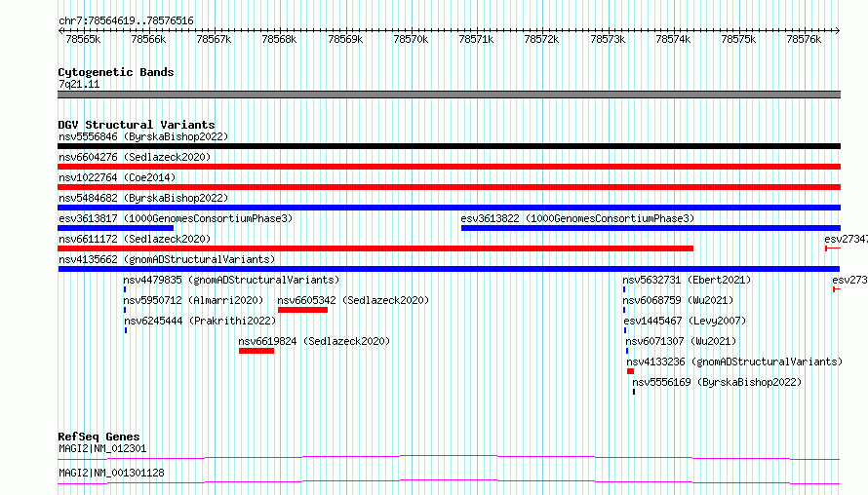Open the nsv6604276 (Sedlazeck2020) label
The width and height of the screenshot is (868, 495).
pos(135,157)
